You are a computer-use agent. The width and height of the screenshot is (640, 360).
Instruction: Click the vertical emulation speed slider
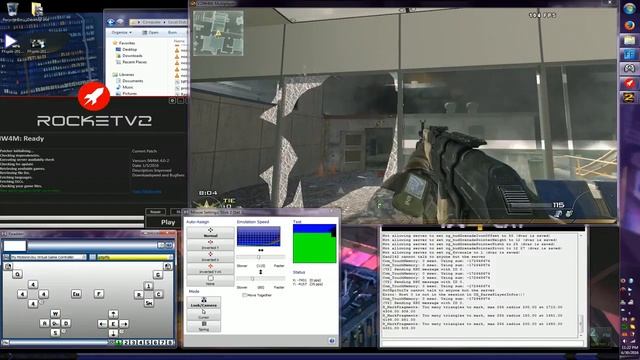[x=260, y=279]
